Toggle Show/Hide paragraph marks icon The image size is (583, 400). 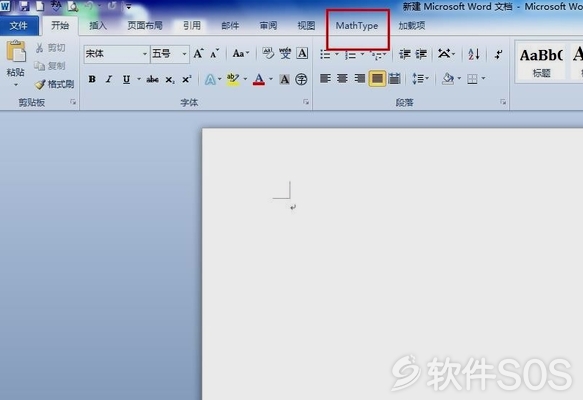tap(498, 54)
